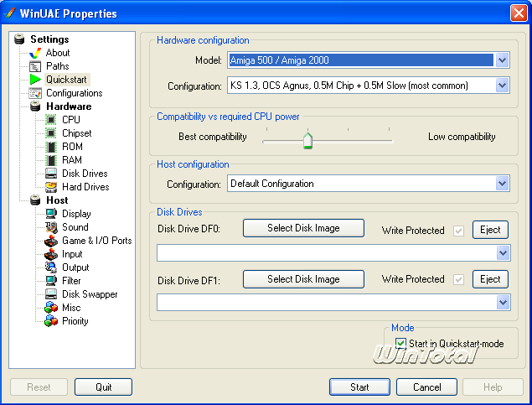532x405 pixels.
Task: Click the Disk Drives floppy icon
Action: [x=51, y=174]
